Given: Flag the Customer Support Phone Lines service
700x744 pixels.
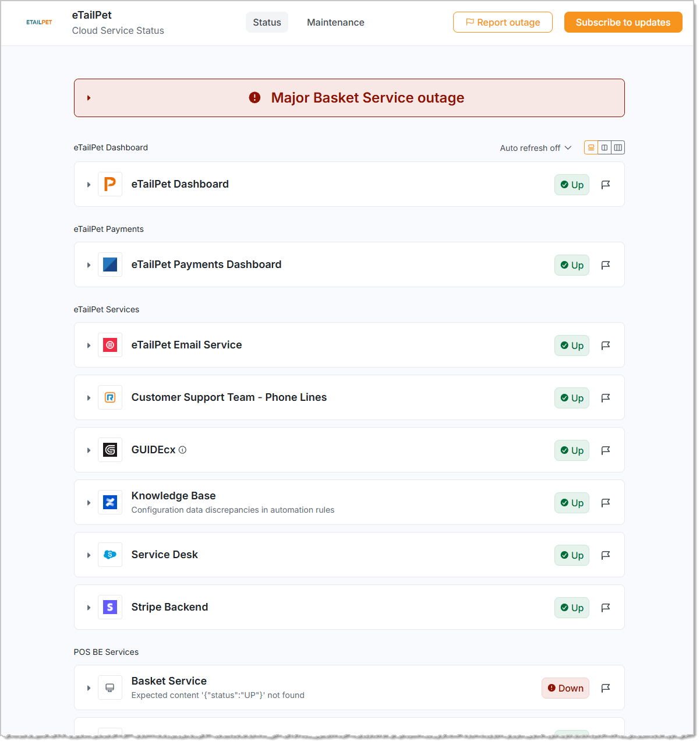Looking at the screenshot, I should point(606,398).
